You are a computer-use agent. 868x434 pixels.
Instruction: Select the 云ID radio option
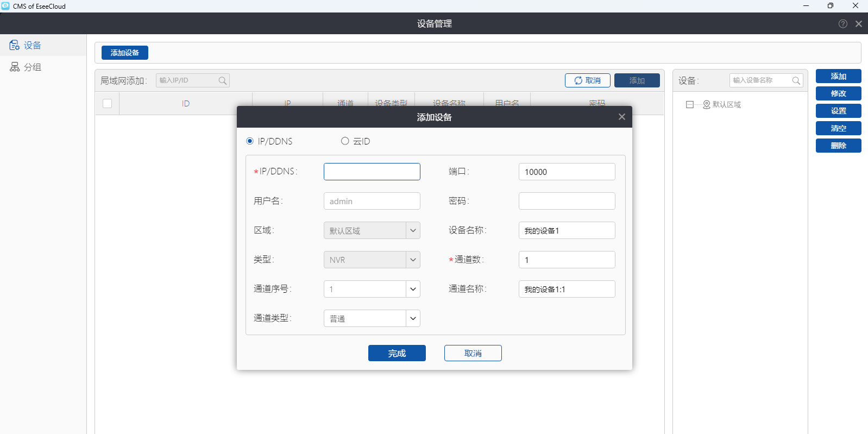(345, 141)
